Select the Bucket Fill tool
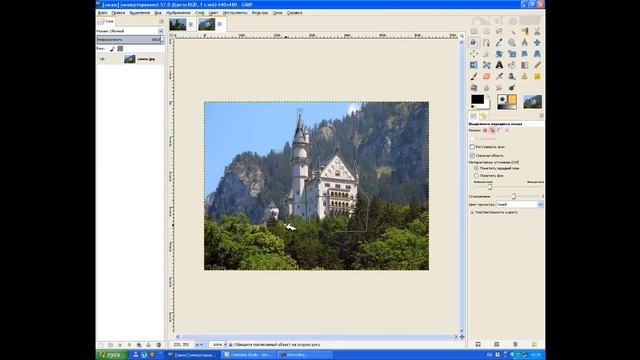The height and width of the screenshot is (360, 640). coord(512,65)
